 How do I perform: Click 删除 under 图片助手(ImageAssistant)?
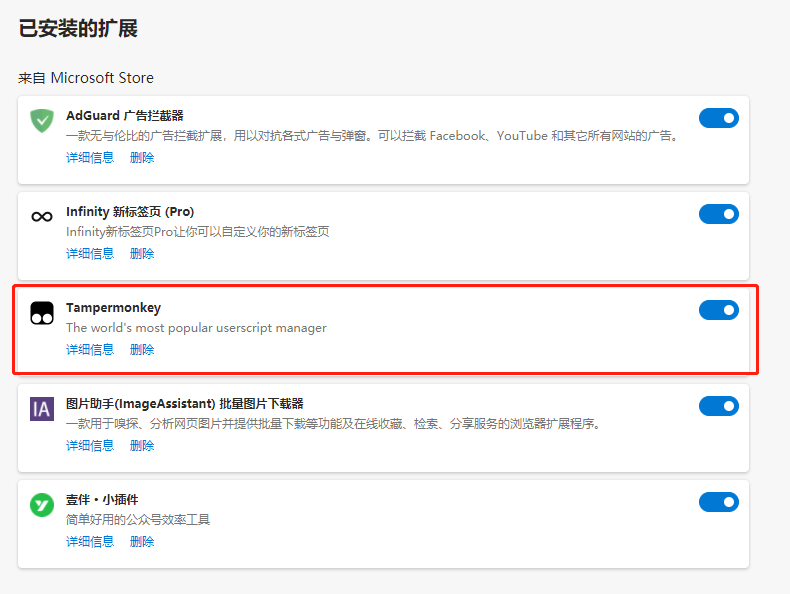(142, 445)
